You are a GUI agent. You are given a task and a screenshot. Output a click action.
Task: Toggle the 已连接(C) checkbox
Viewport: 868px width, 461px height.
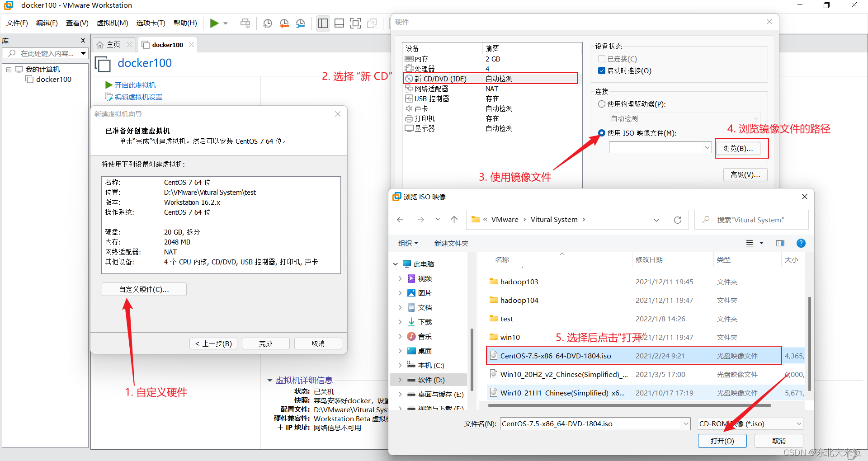(x=602, y=59)
